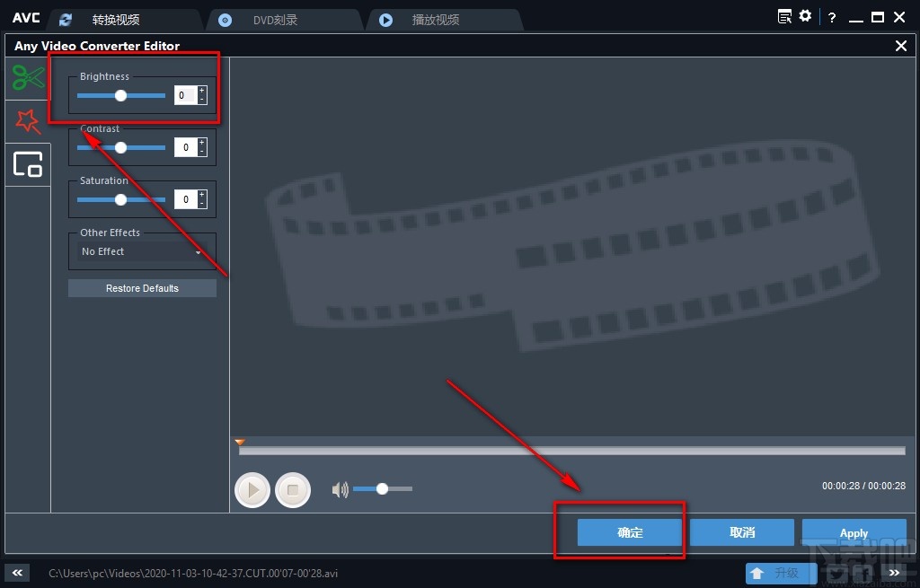Click the volume slider handle
The image size is (920, 588).
383,488
